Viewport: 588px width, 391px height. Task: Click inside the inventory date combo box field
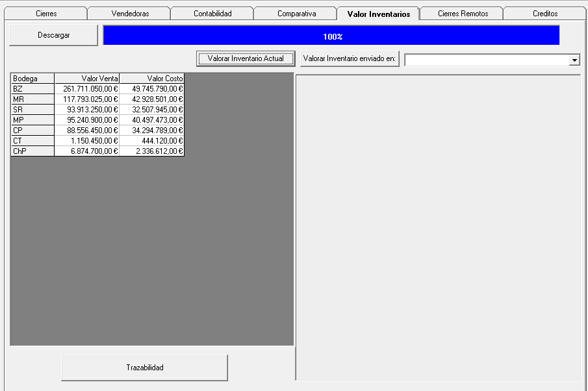point(486,60)
